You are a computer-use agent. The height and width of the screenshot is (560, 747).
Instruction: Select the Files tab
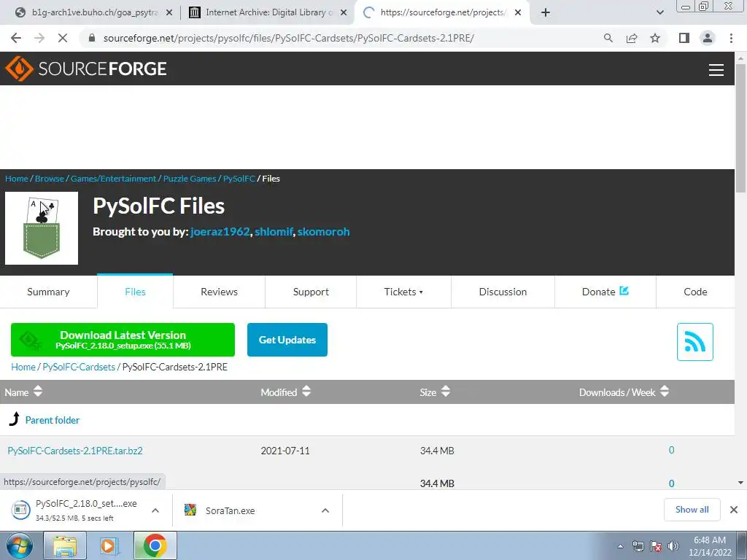135,292
